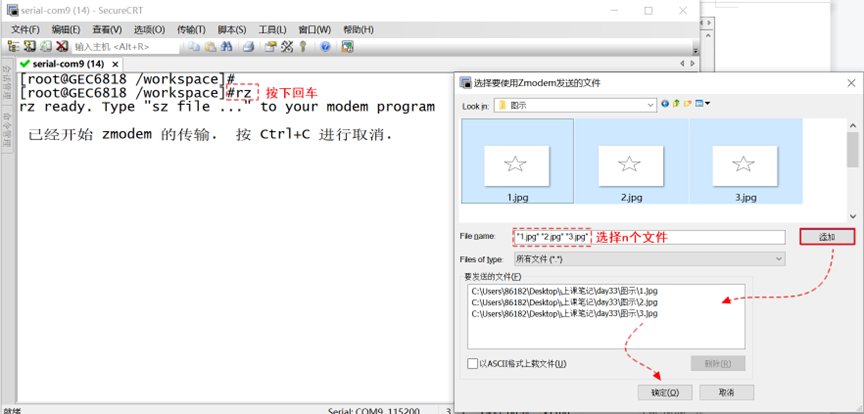The height and width of the screenshot is (414, 864).
Task: Open the 脚本(S) menu
Action: 231,29
